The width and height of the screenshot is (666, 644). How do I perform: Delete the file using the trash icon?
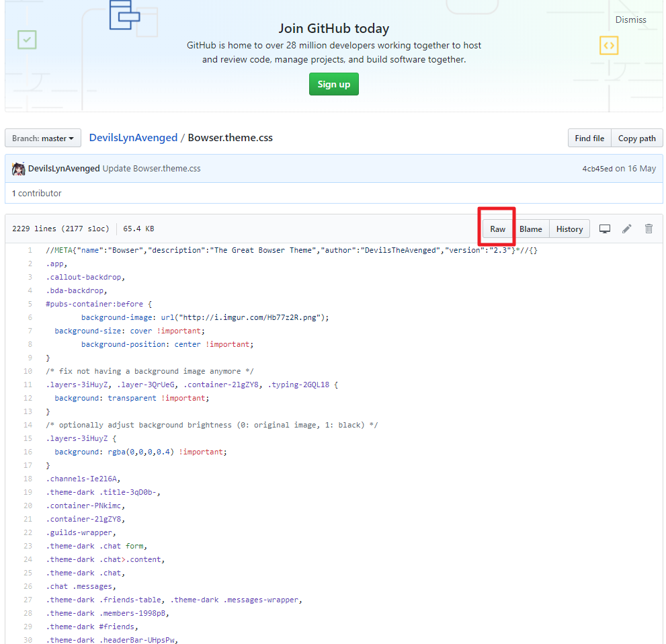click(x=648, y=229)
